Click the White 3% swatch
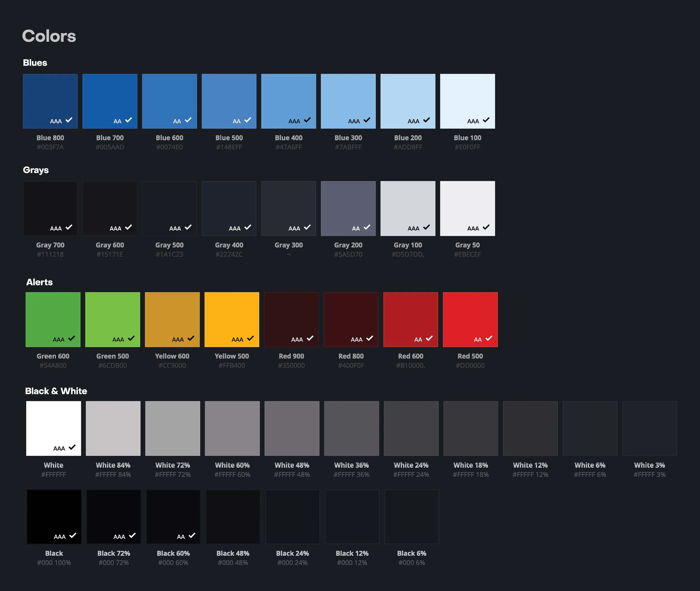 point(649,428)
